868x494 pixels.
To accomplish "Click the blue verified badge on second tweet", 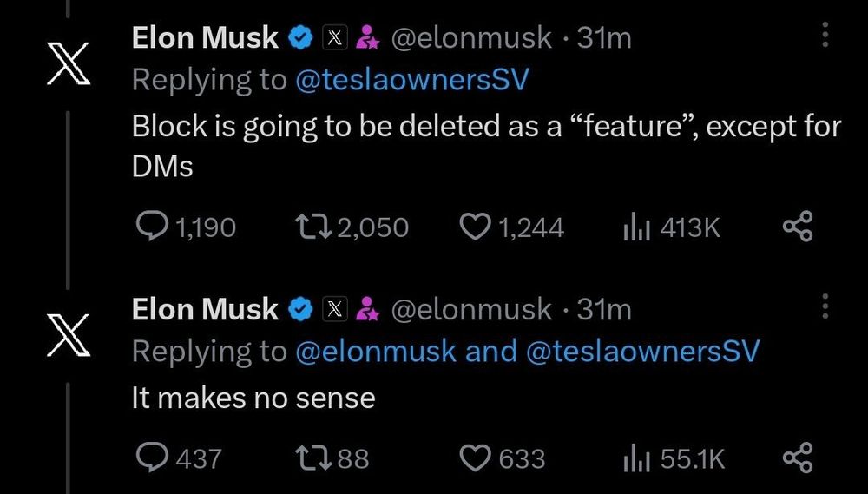I will tap(301, 308).
